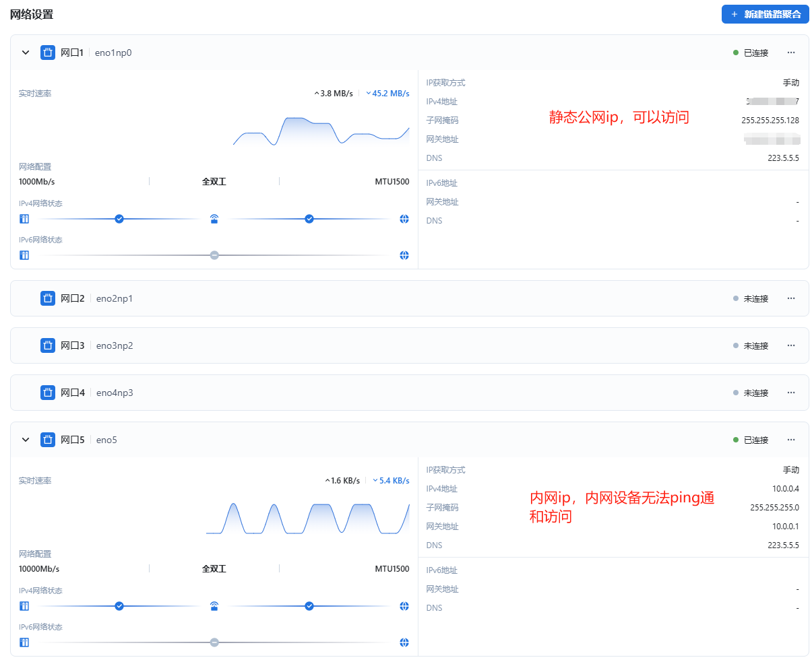
Task: Collapse the 网口5 eno5 panel
Action: pyautogui.click(x=26, y=440)
